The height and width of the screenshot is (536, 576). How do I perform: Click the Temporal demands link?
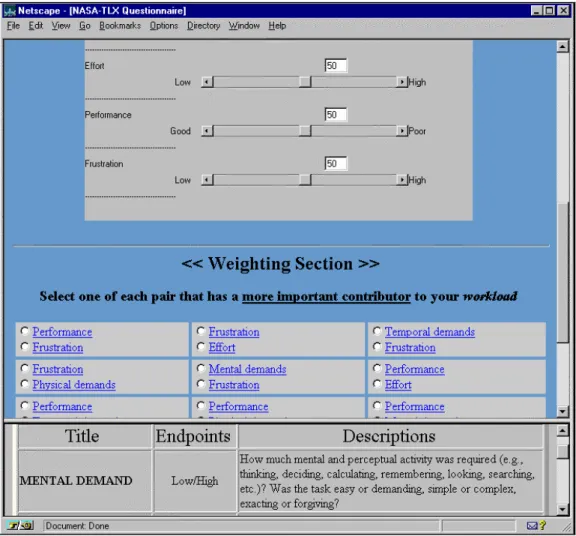[429, 332]
